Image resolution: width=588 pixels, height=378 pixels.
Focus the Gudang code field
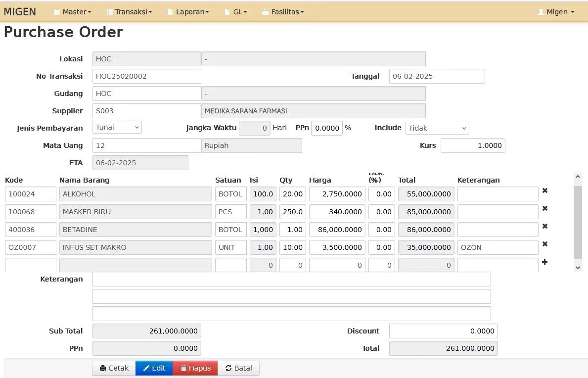[146, 94]
